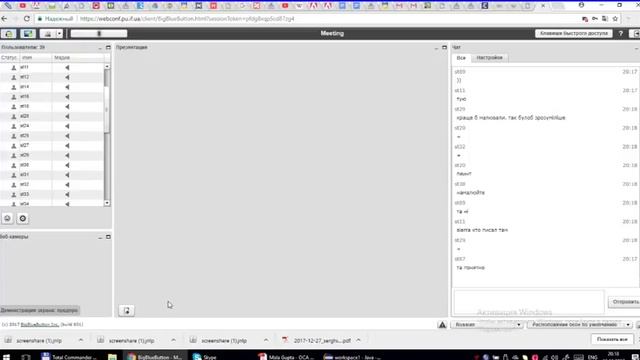Adjust the volume slider in top toolbar
This screenshot has height=360, width=640.
click(99, 33)
